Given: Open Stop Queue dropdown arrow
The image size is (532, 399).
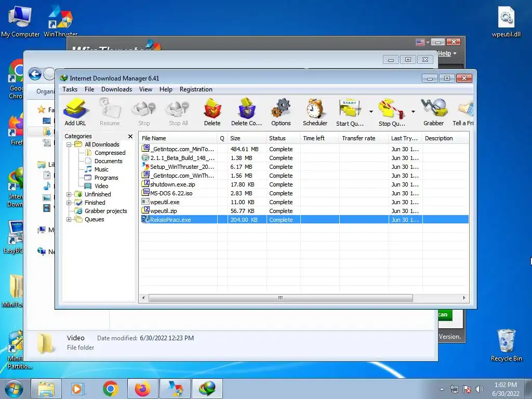Looking at the screenshot, I should 413,112.
